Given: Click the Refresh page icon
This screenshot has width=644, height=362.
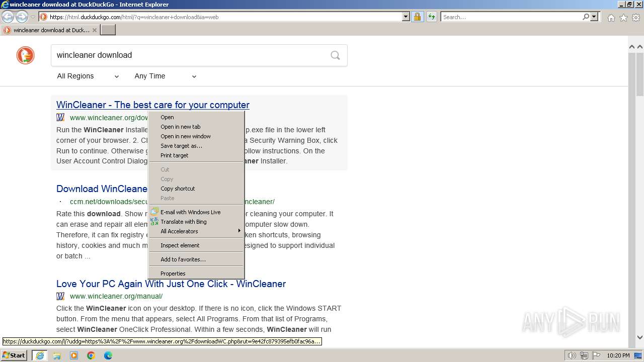Looking at the screenshot, I should (431, 17).
